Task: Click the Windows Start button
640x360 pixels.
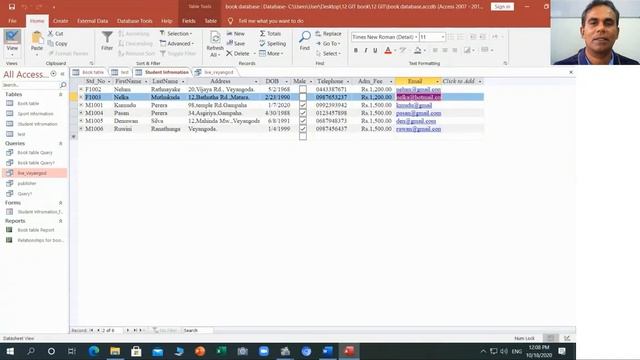Action: [10, 351]
